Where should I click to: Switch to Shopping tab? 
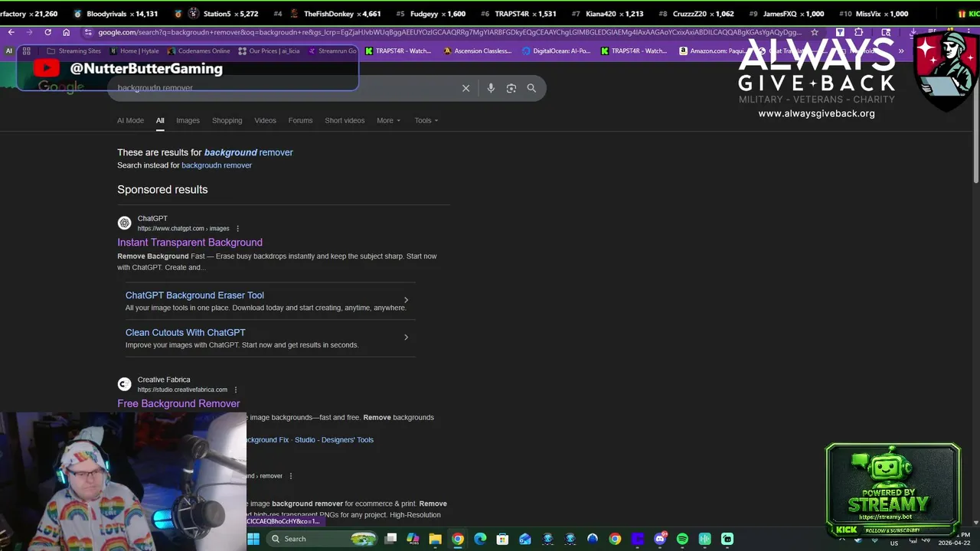click(x=227, y=120)
